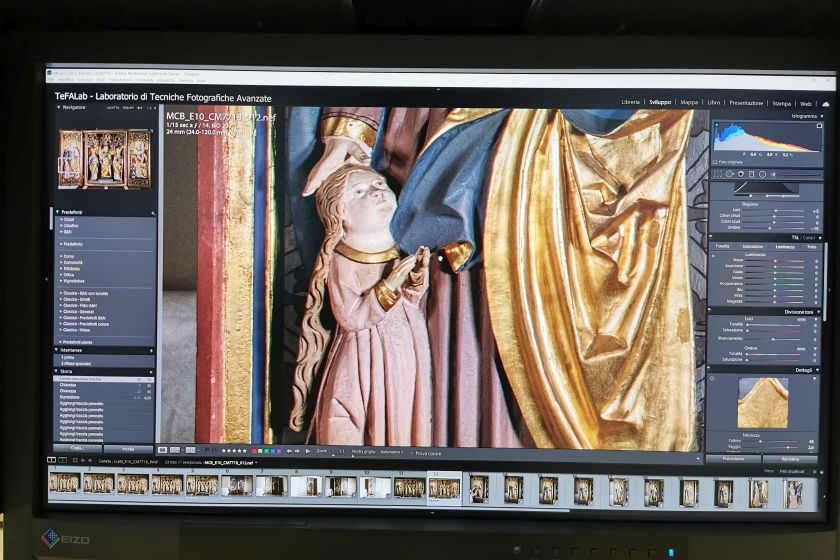Select the first Chiarezza history step
This screenshot has width=840, height=560.
[x=104, y=385]
